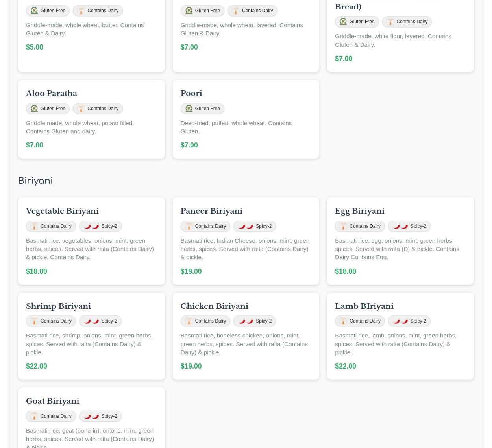
Task: Click the Contains Dairy icon on Aloo Paratha
Action: coord(81,109)
